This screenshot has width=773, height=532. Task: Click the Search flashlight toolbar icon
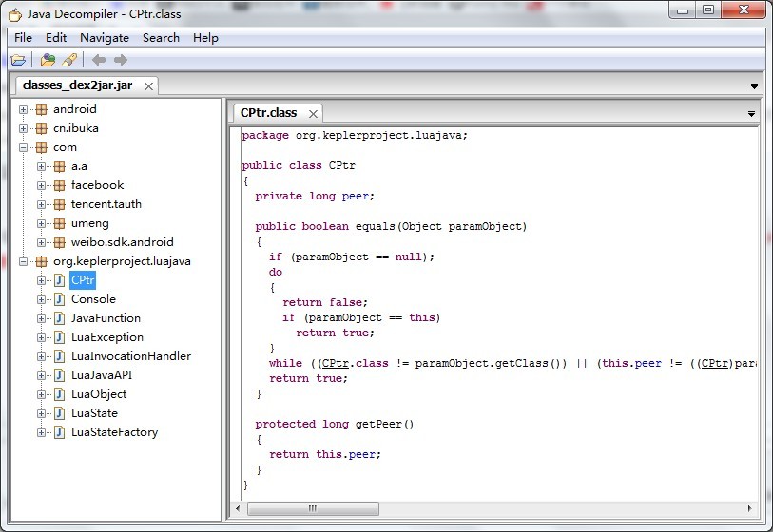(68, 61)
